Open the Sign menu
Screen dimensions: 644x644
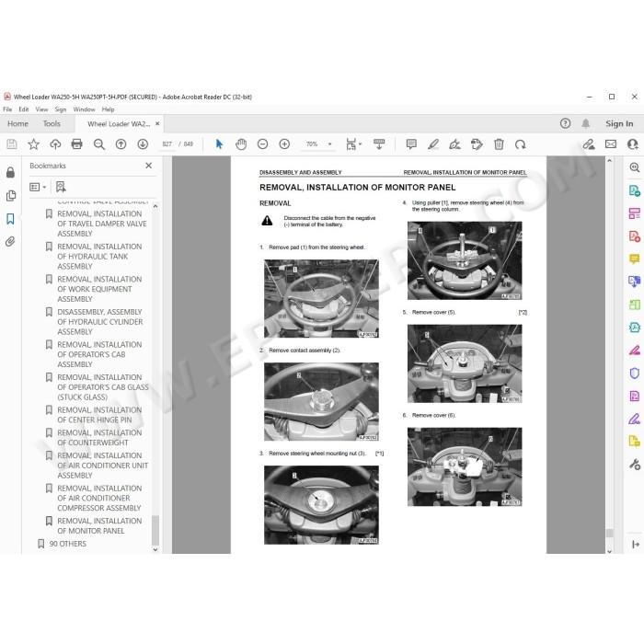coord(61,109)
